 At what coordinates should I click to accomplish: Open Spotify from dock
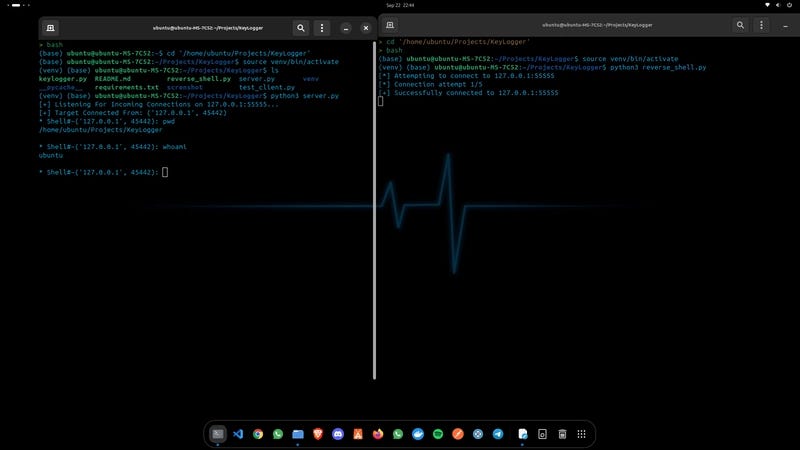pos(438,434)
